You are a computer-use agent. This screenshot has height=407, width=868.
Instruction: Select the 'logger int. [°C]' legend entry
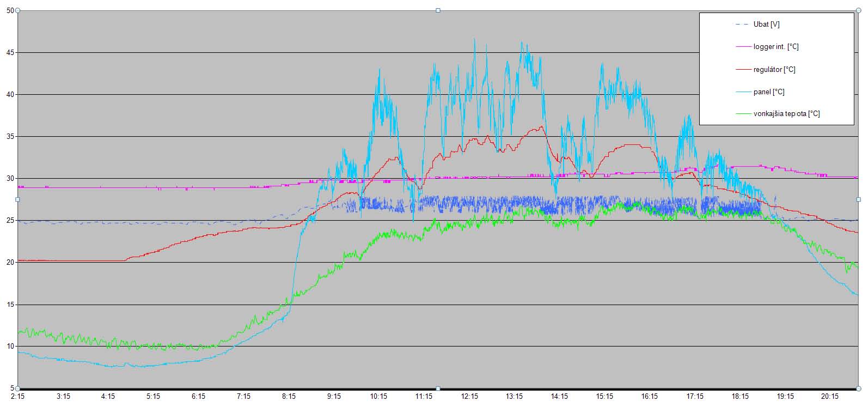point(776,47)
